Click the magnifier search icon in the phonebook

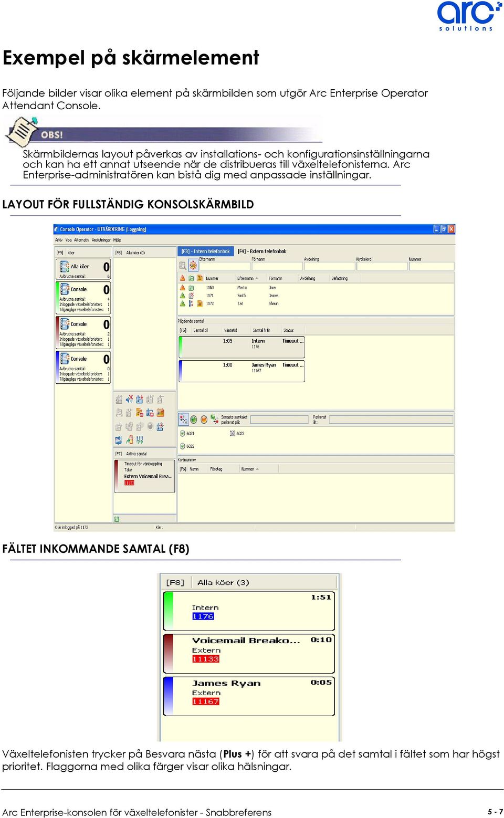183,266
